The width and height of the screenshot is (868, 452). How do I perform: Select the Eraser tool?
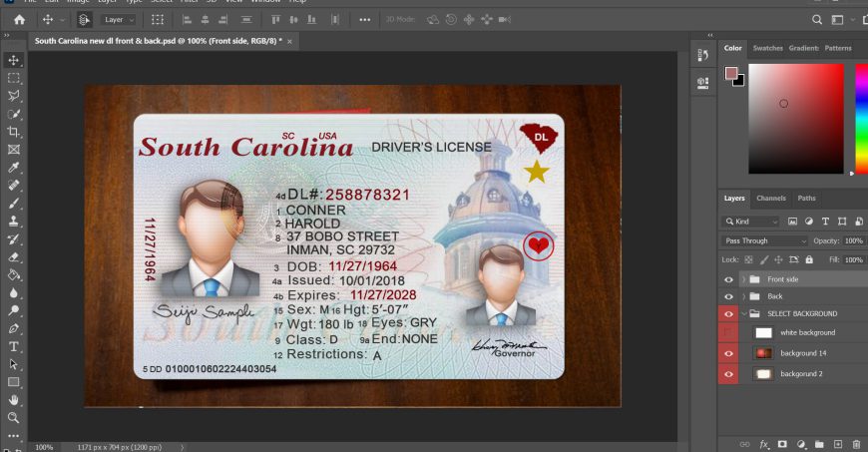click(13, 257)
